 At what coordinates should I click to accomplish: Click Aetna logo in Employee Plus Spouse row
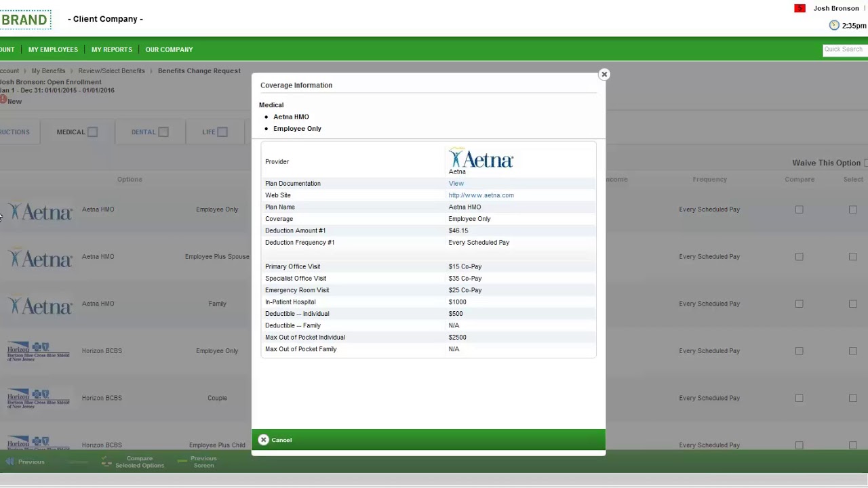pos(40,258)
